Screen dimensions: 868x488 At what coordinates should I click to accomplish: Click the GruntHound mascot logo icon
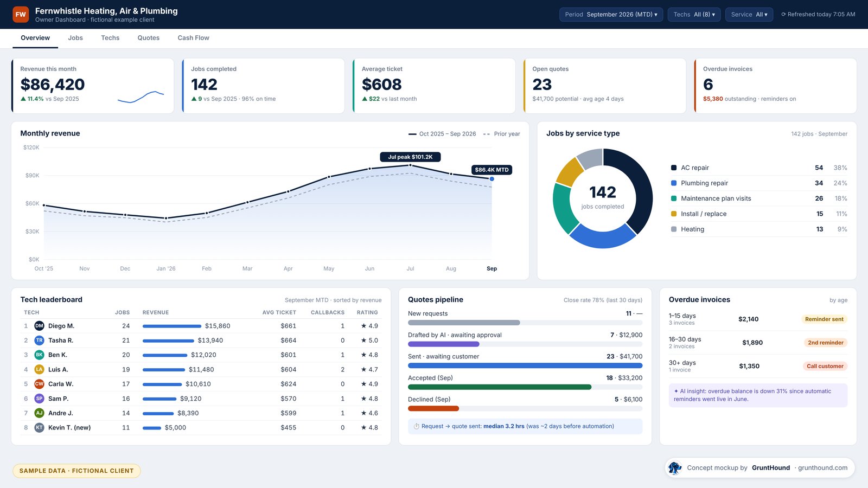coord(675,467)
